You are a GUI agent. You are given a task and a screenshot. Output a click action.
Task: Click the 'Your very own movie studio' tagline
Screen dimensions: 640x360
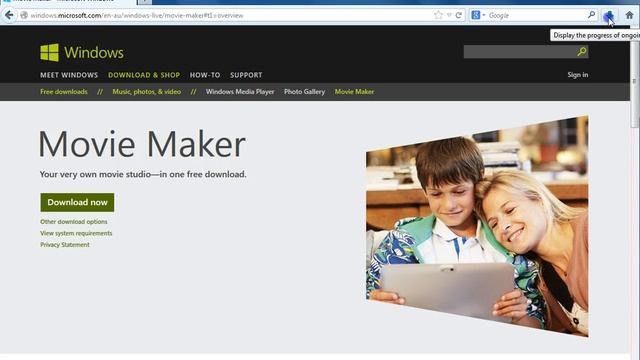point(143,174)
